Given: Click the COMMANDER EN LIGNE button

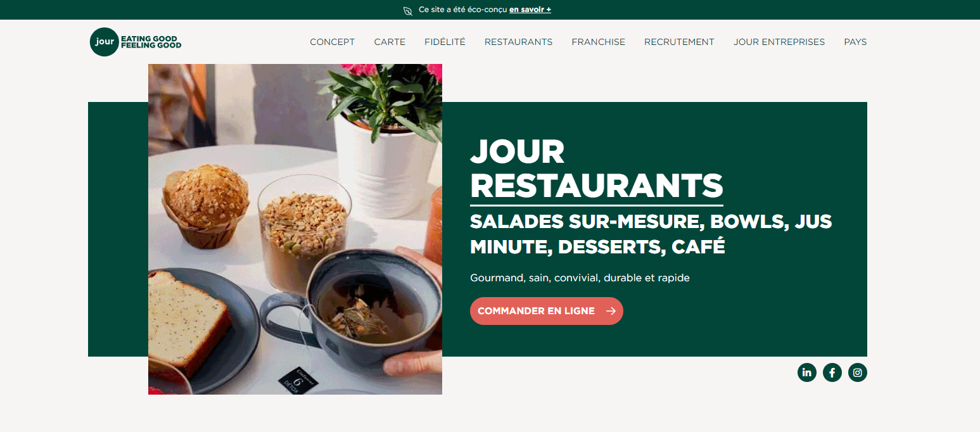Looking at the screenshot, I should [x=547, y=311].
